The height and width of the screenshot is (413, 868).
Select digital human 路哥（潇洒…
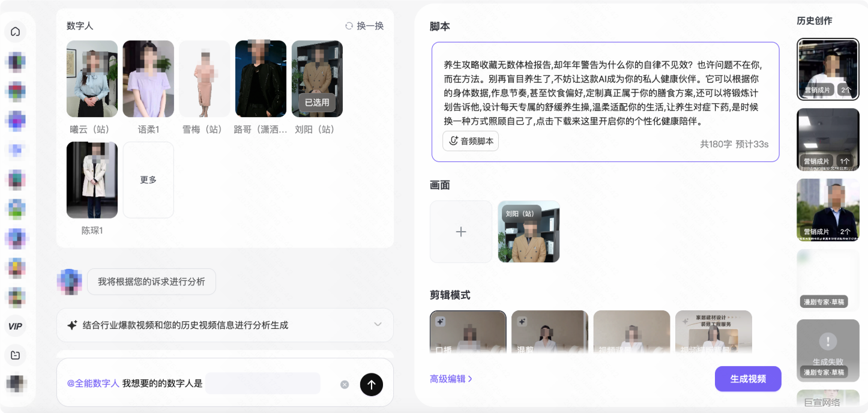point(261,79)
